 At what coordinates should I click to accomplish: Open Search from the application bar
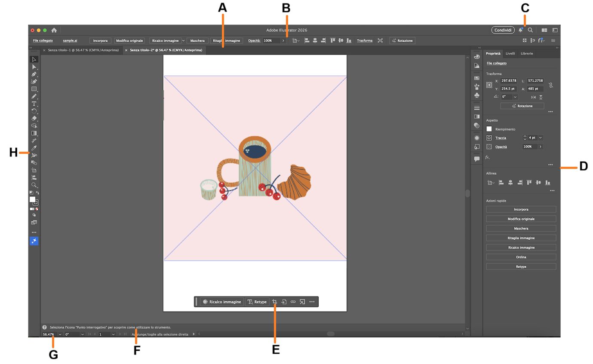(x=530, y=30)
